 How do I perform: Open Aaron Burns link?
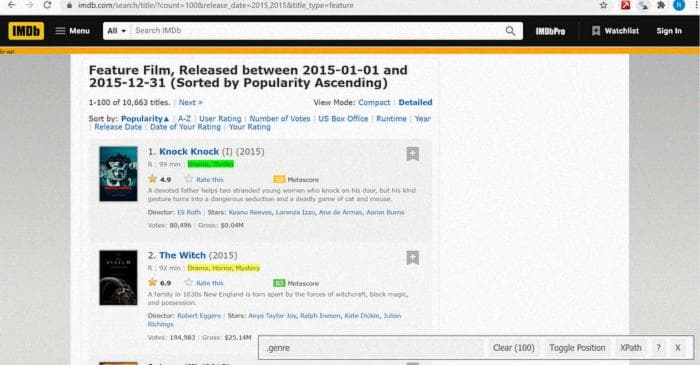coord(385,212)
